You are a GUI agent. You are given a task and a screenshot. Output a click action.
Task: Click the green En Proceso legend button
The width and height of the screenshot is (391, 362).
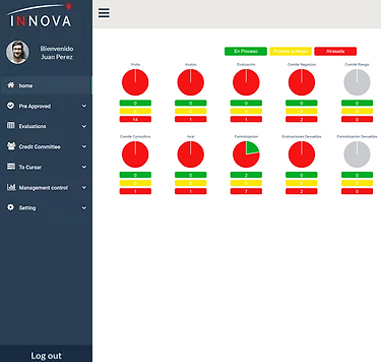pyautogui.click(x=246, y=51)
